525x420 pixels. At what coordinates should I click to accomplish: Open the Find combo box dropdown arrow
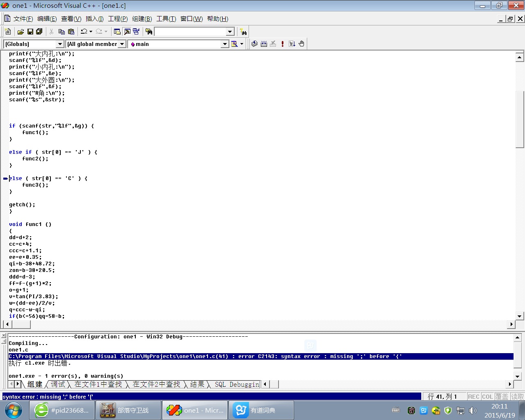click(230, 32)
